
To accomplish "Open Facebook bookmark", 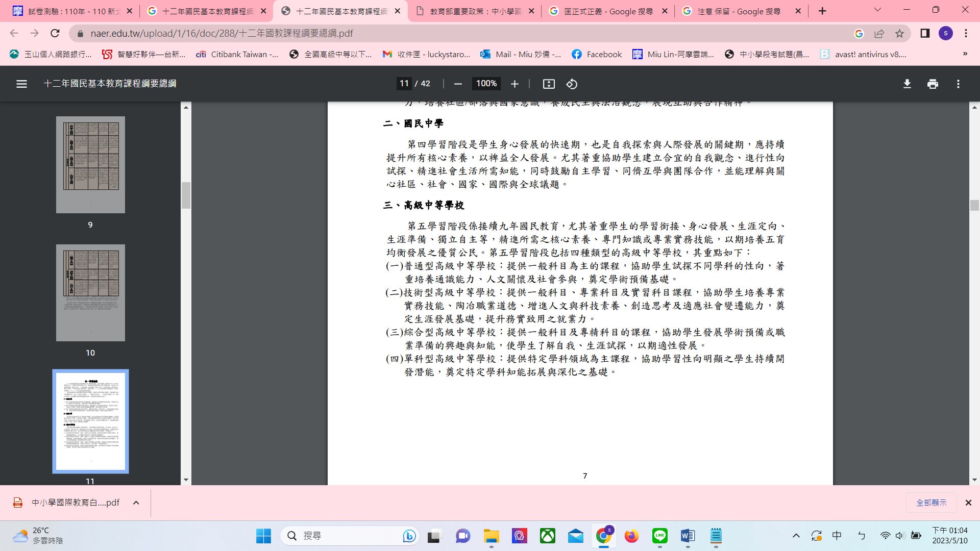I will 597,54.
